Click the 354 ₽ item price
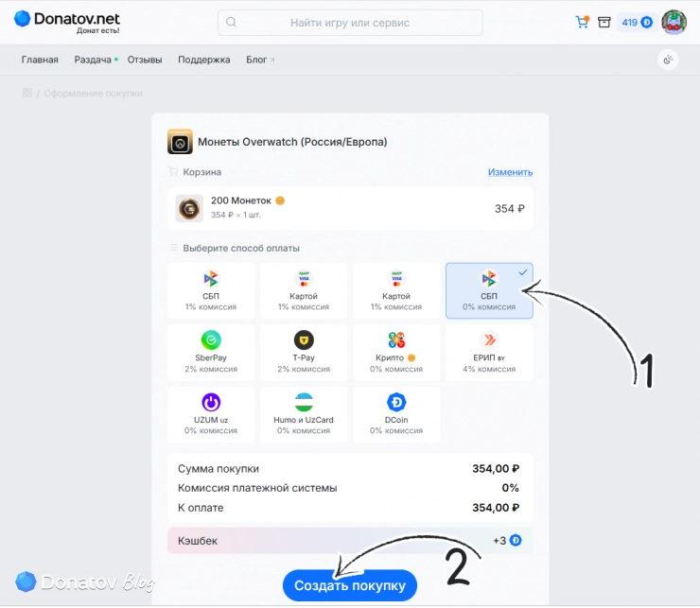Viewport: 700px width, 608px height. pos(509,208)
